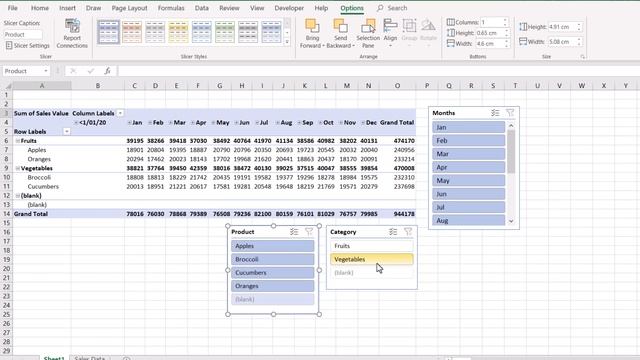Open the Selection Pane
This screenshot has width=640, height=360.
[x=368, y=33]
